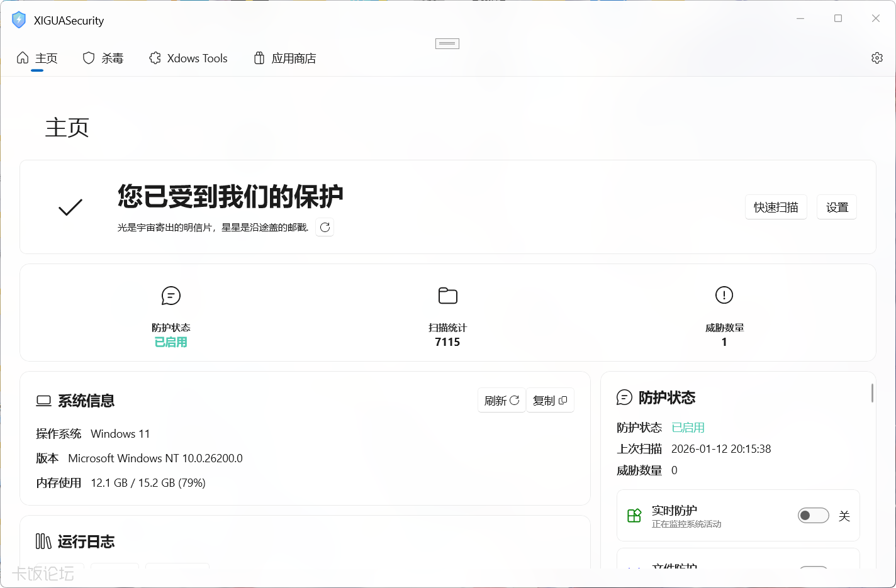This screenshot has height=588, width=896.
Task: Click the laptop icon beside 系统信息
Action: 43,401
